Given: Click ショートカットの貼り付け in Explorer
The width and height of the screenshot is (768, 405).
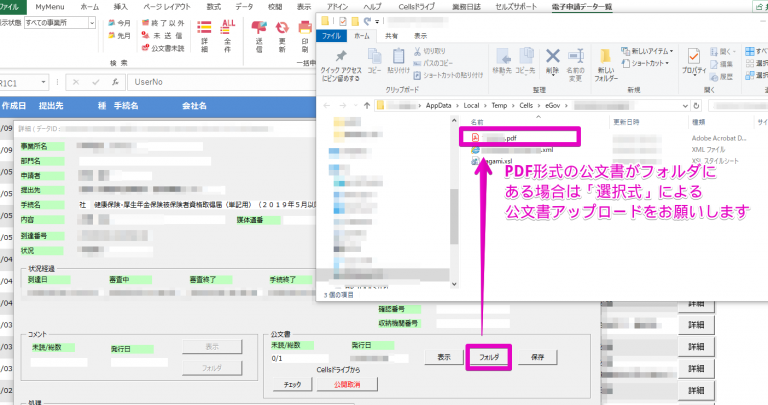Looking at the screenshot, I should [448, 75].
